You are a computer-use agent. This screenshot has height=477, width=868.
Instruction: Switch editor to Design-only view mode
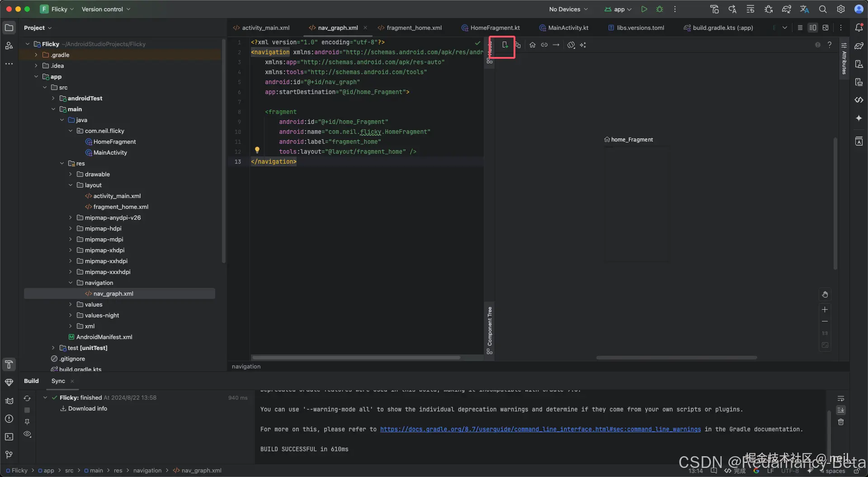pos(826,28)
